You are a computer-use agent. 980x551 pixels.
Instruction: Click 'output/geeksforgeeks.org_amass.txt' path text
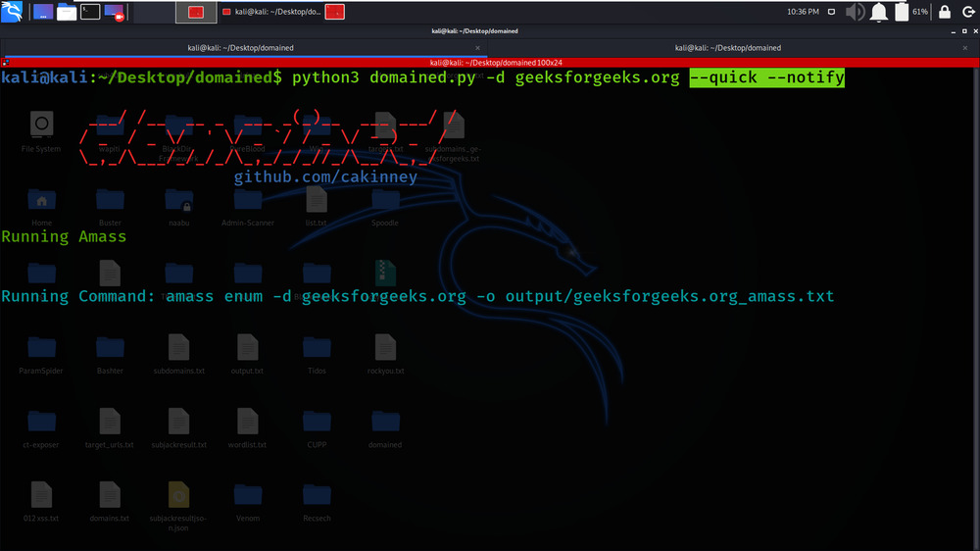tap(669, 296)
